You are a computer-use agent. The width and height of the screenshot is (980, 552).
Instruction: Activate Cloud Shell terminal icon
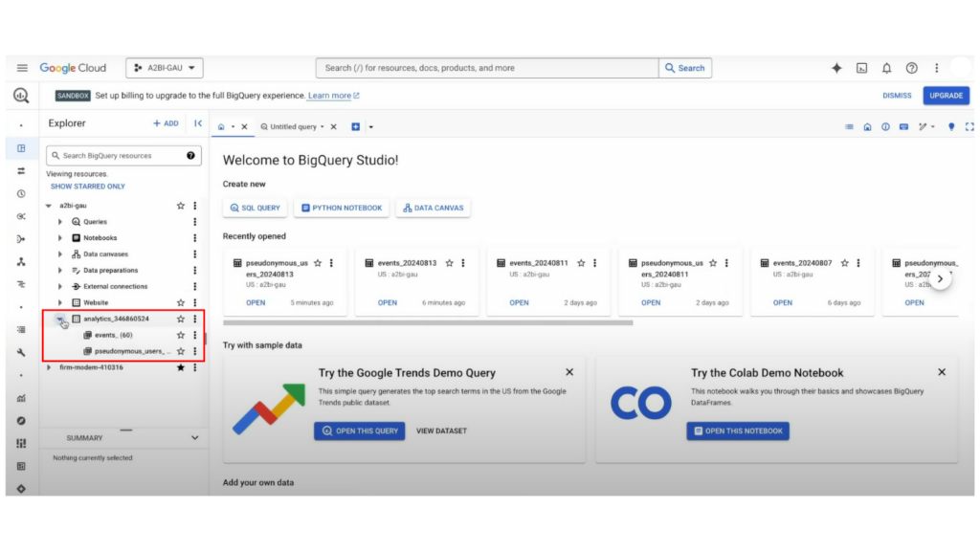coord(862,68)
